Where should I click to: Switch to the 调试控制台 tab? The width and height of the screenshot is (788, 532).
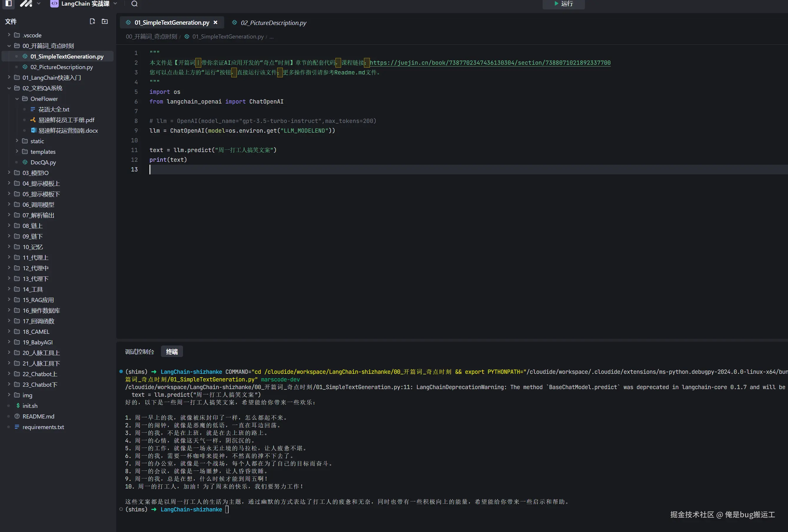click(x=139, y=352)
